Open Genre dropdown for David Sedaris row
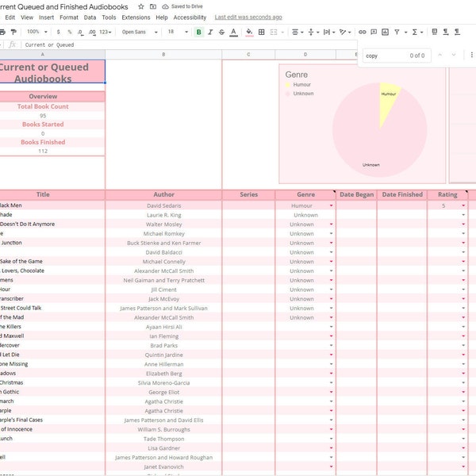This screenshot has width=476, height=476. (x=331, y=205)
